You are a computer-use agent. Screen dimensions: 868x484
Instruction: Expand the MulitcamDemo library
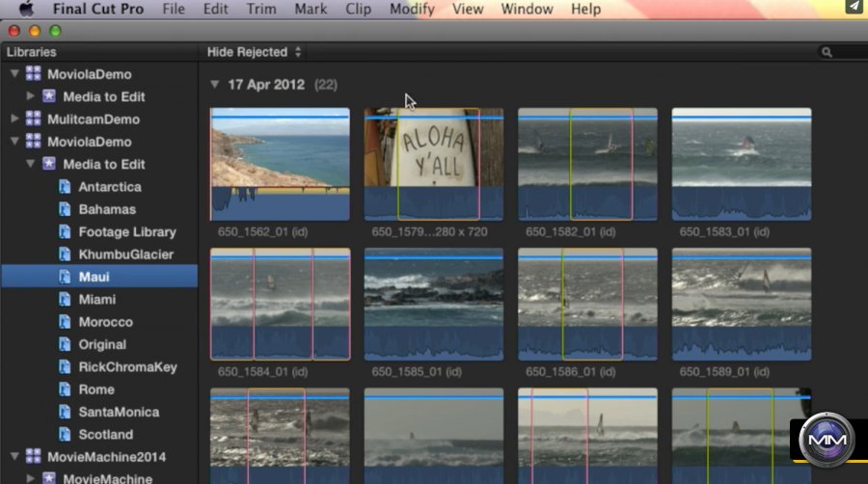click(14, 119)
